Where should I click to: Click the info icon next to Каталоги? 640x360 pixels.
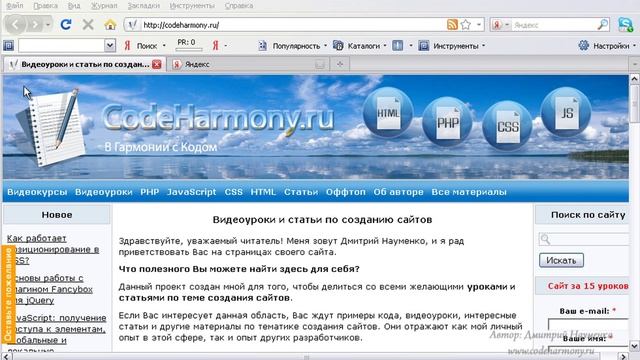pos(398,46)
